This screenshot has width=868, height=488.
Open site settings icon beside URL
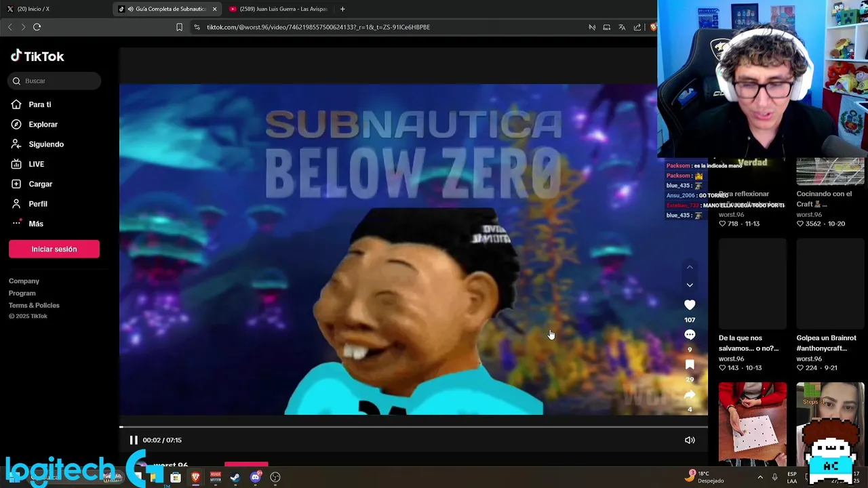coord(197,27)
